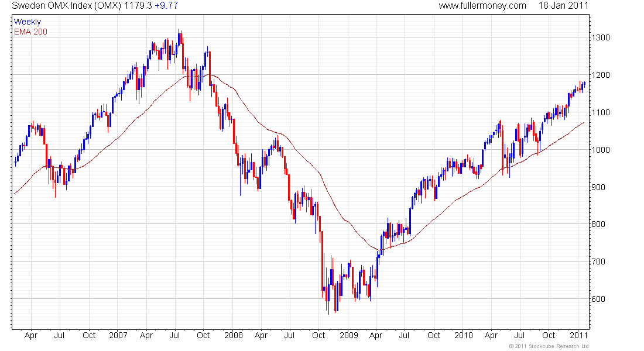
Task: Click the Stockcube Research Ltd copyright text
Action: (549, 346)
